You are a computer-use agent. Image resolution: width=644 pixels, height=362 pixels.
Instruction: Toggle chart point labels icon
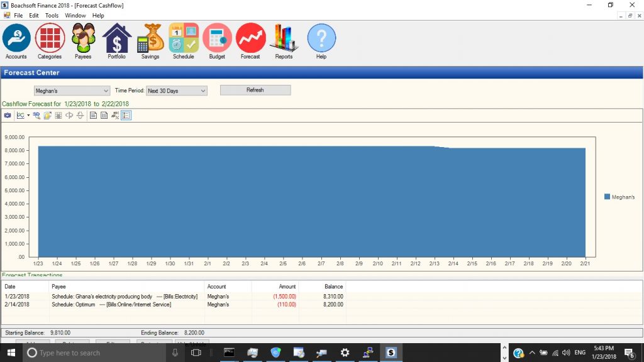(x=115, y=116)
